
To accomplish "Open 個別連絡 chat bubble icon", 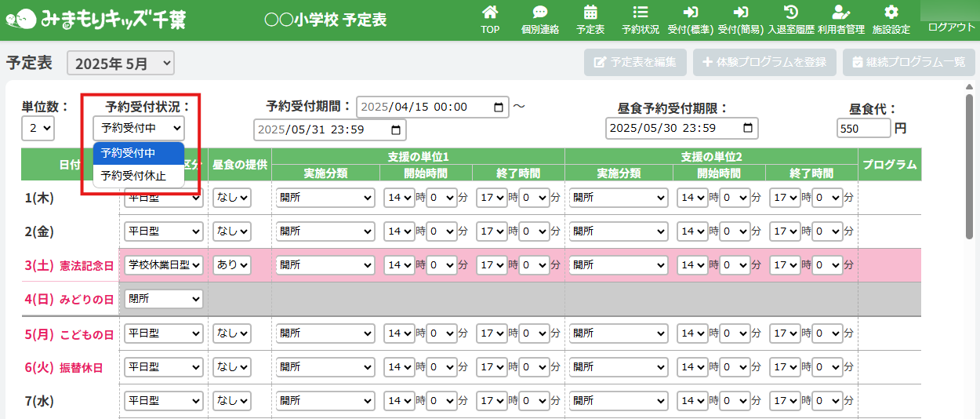I will pos(539,13).
